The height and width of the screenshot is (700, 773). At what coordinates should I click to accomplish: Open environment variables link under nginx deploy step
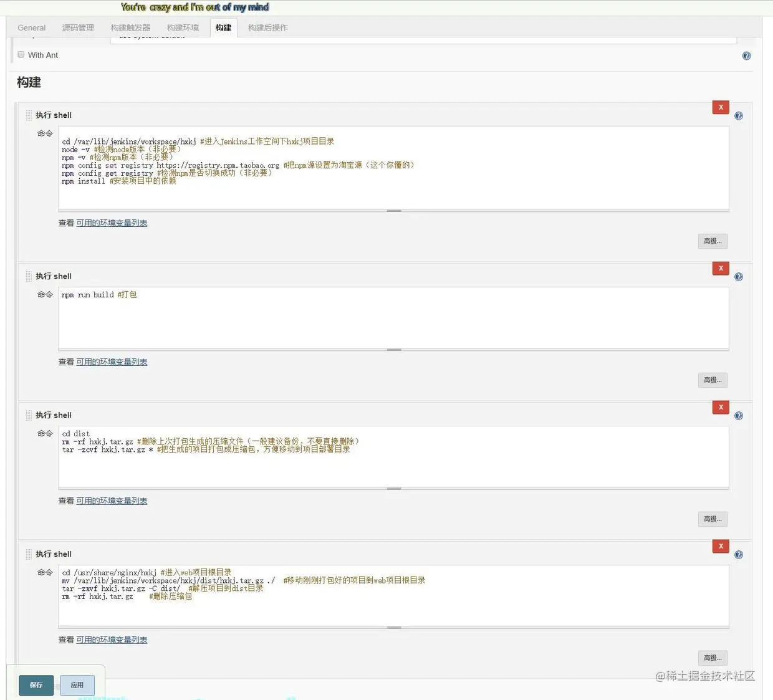point(112,640)
